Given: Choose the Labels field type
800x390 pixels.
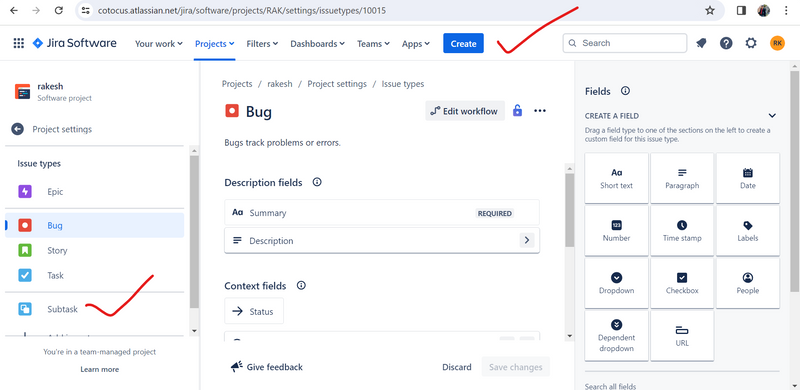Looking at the screenshot, I should [x=748, y=231].
